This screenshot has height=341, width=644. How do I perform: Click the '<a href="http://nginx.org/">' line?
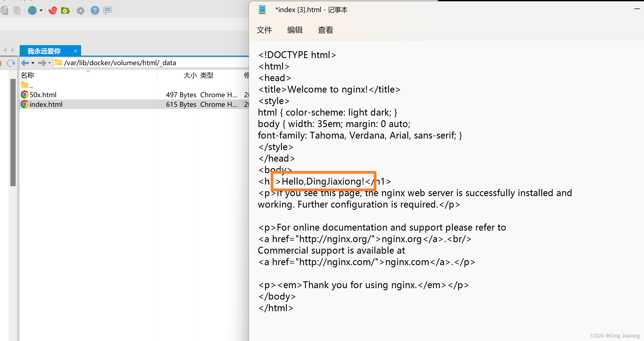365,239
